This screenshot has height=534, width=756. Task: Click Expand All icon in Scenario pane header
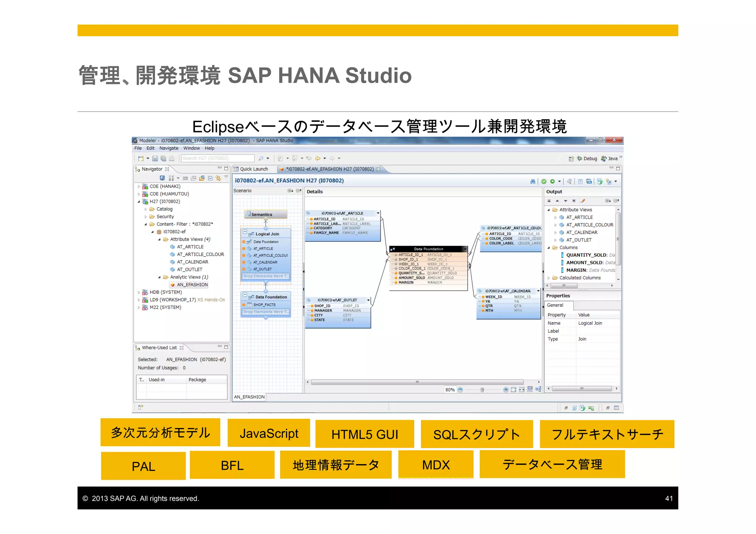(291, 191)
